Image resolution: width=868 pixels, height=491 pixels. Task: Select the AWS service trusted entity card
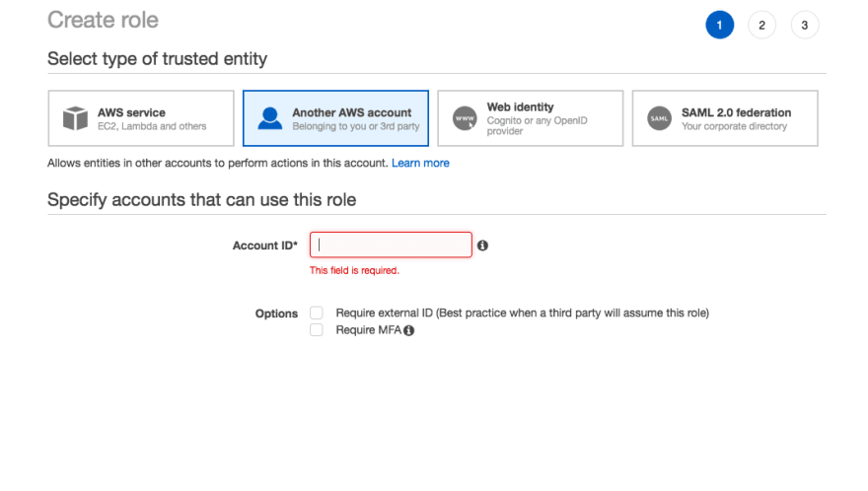pyautogui.click(x=141, y=118)
